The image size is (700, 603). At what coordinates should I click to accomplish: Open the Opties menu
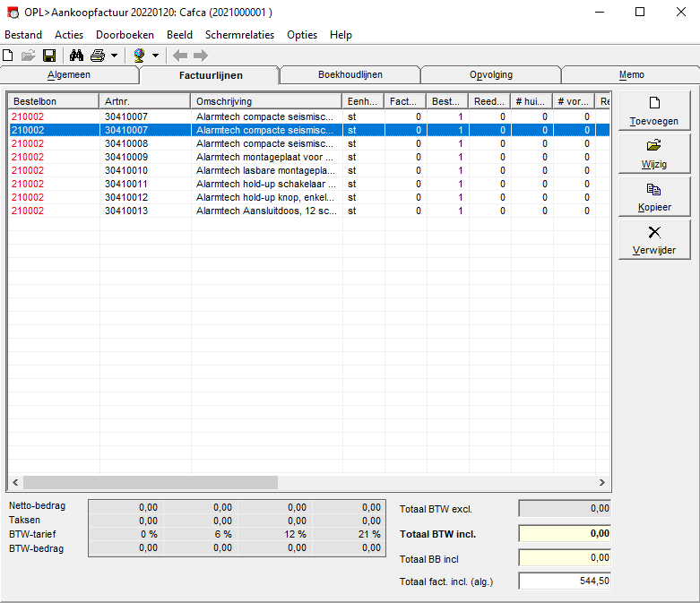pos(302,35)
